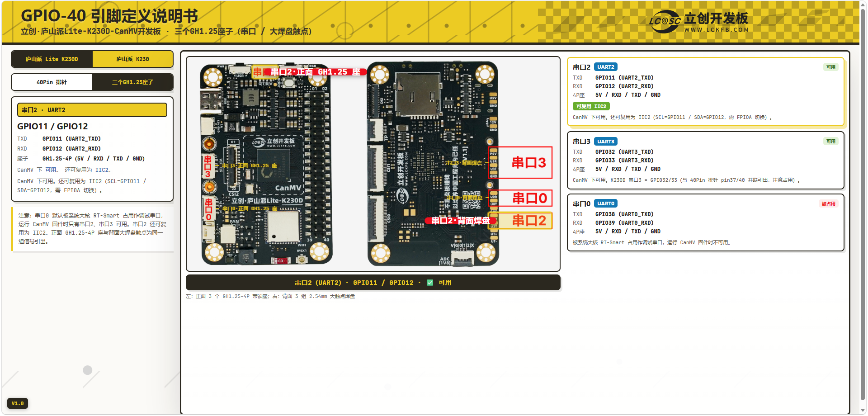Screen dimensions: 868x416
Task: Click the green checkmark icon in the status bar
Action: click(430, 283)
